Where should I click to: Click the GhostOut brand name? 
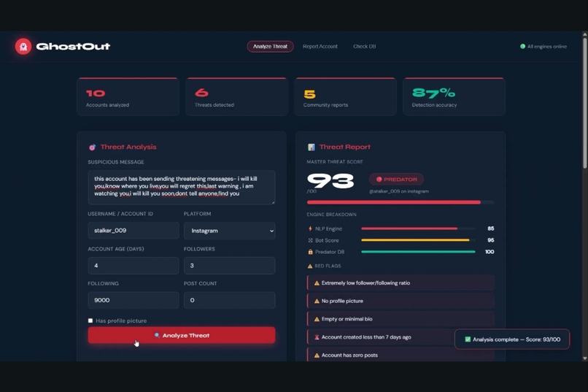click(73, 47)
